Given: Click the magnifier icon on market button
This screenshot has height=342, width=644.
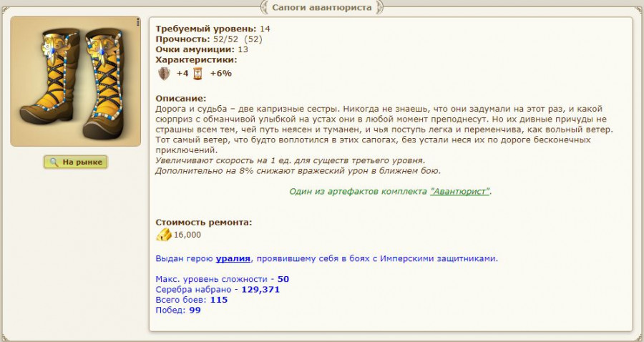Looking at the screenshot, I should coord(54,162).
